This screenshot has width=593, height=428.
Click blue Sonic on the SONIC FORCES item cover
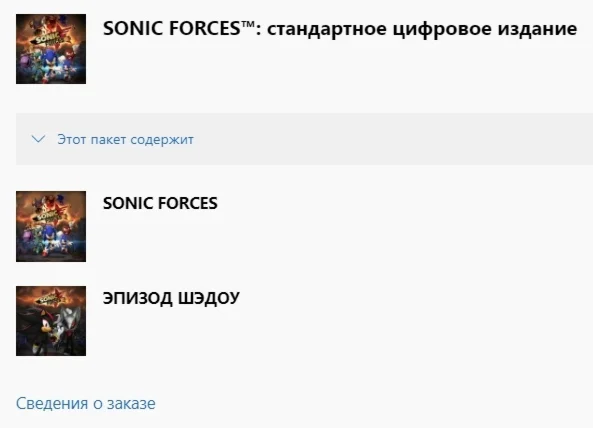(x=48, y=242)
